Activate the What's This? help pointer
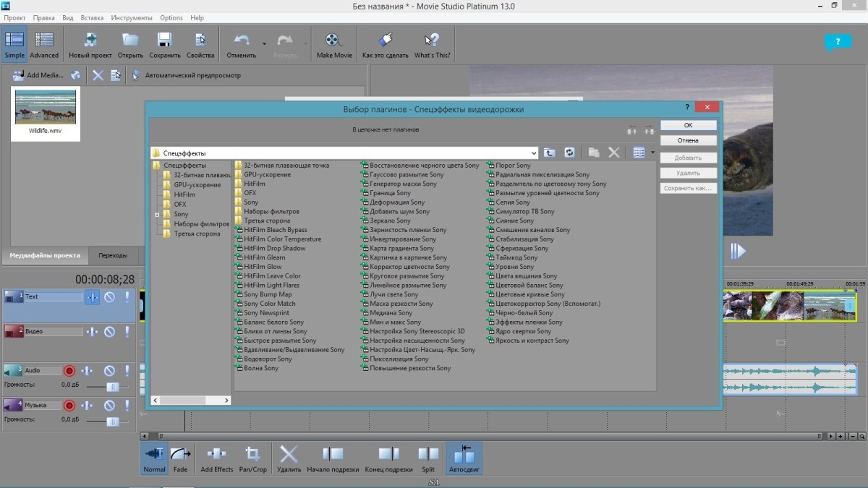Image resolution: width=868 pixels, height=488 pixels. click(x=433, y=45)
